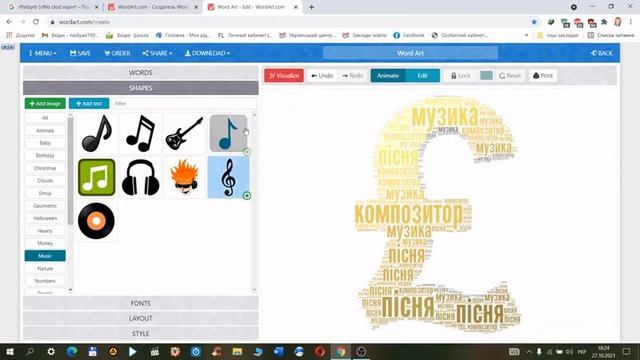Edit the Word Art title field

tap(410, 53)
